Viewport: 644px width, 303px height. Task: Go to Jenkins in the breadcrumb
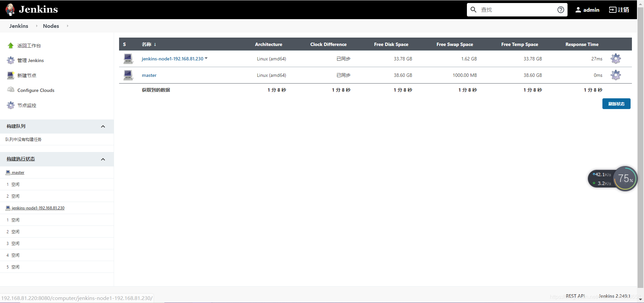coord(19,26)
